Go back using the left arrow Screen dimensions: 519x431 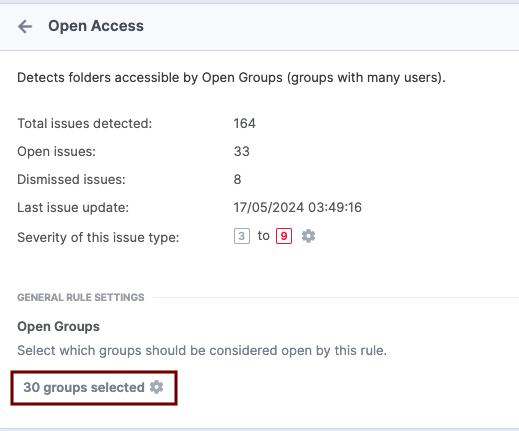25,26
